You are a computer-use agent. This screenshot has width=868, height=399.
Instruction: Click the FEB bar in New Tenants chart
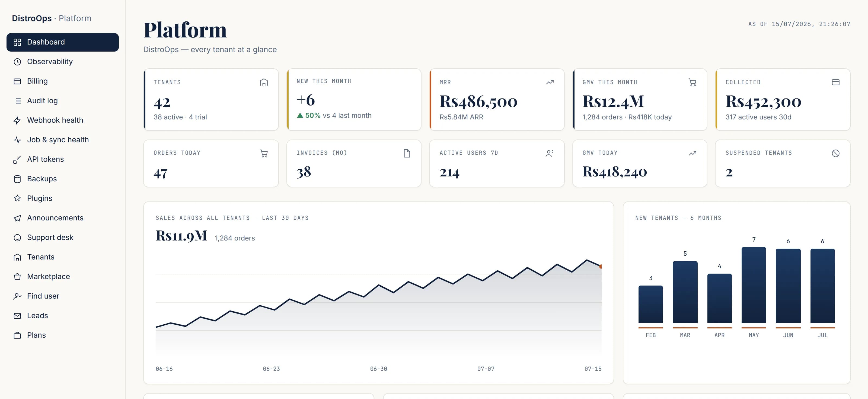tap(650, 304)
